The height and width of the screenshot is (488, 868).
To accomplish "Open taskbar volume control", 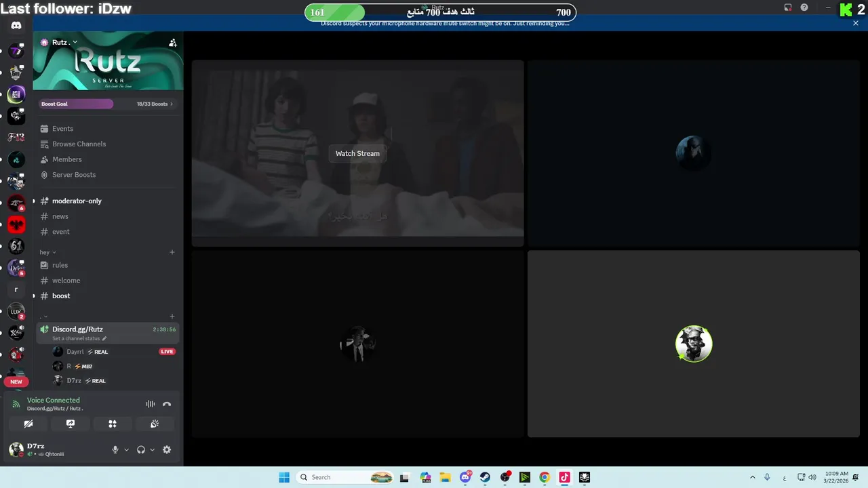I will pyautogui.click(x=812, y=477).
